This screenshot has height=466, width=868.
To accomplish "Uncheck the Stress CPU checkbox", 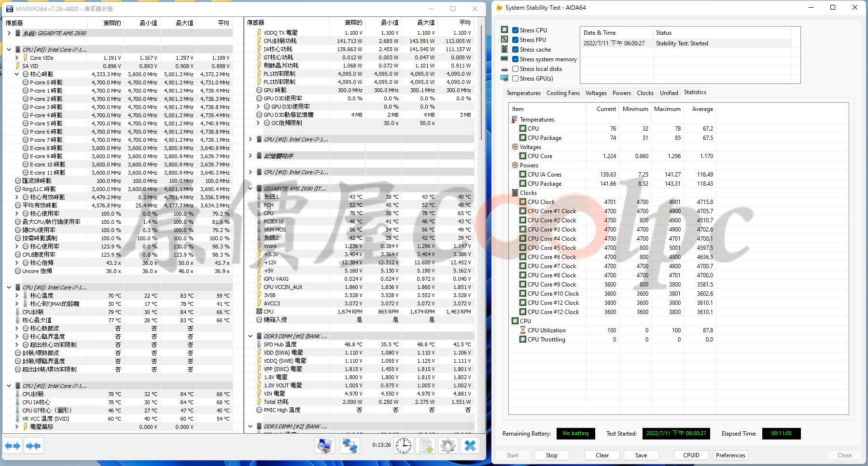I will click(x=515, y=30).
